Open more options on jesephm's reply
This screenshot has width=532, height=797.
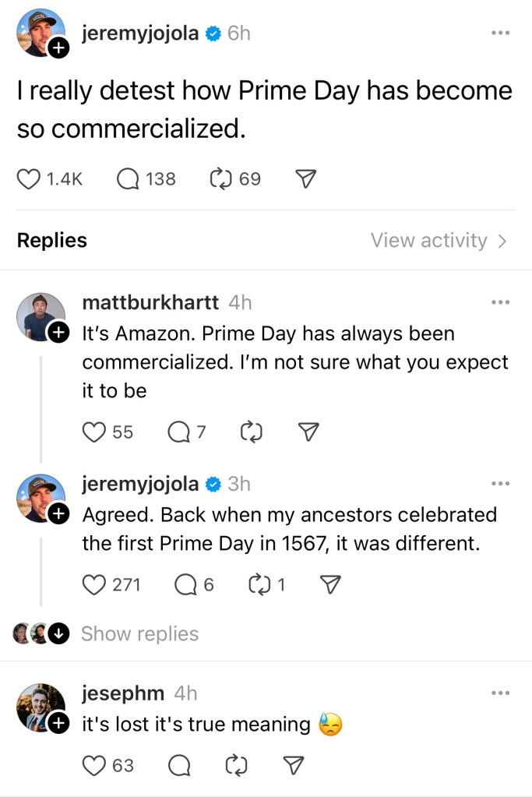click(499, 693)
